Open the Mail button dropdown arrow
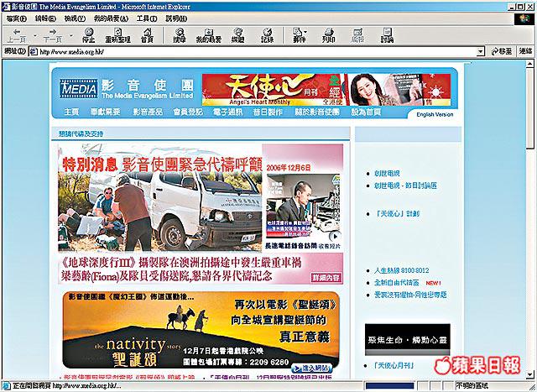537x392 pixels. point(305,32)
